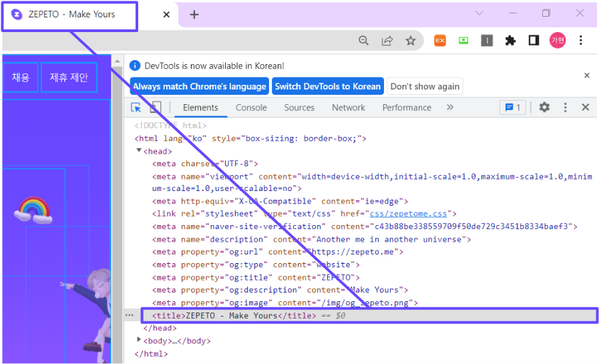This screenshot has height=364, width=599.
Task: Open the green monitor extension icon
Action: pyautogui.click(x=463, y=40)
